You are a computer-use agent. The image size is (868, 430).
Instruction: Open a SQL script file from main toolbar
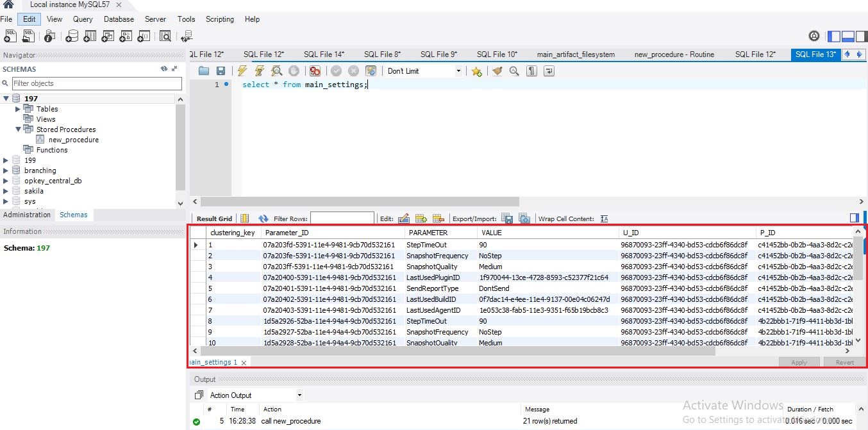[x=28, y=36]
